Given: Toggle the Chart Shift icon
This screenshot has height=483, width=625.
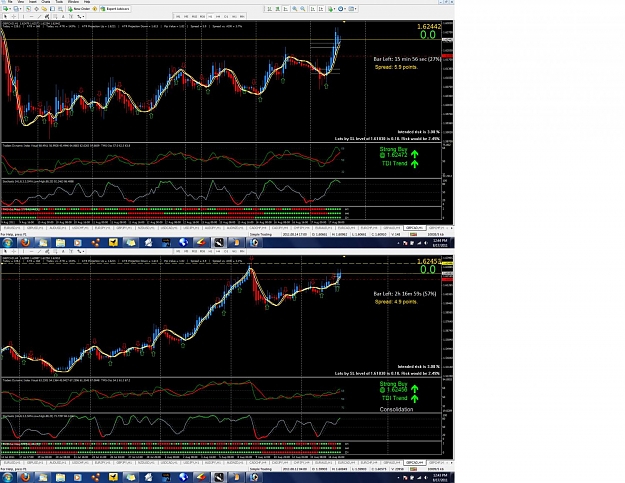Looking at the screenshot, I should [321, 9].
